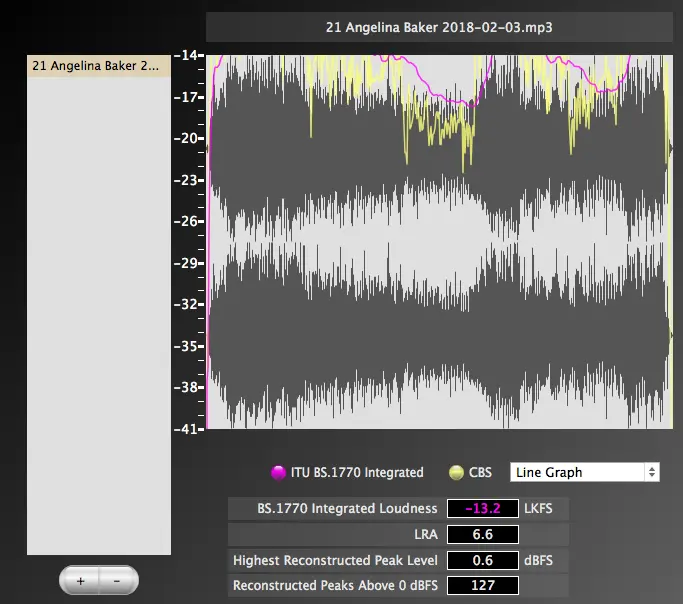Click the yellow CBS legend dot

click(x=457, y=472)
